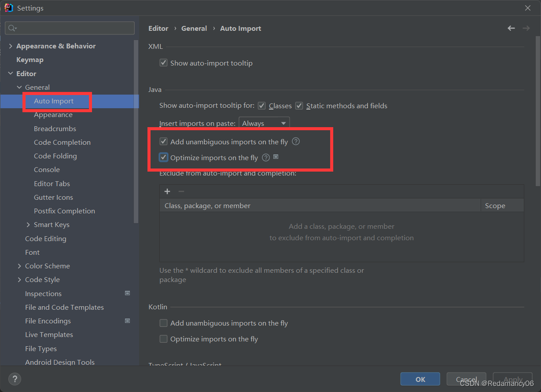Open Insert imports on paste dropdown
The image size is (541, 392).
coord(264,123)
